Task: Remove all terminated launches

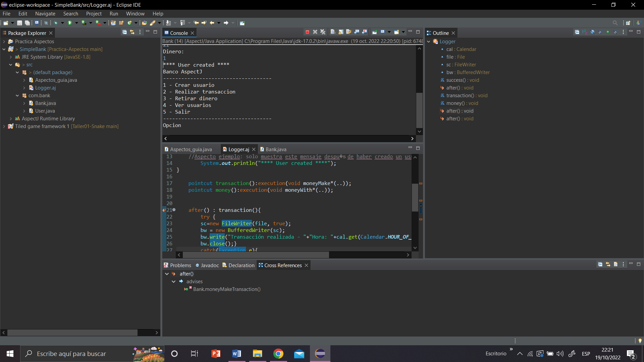Action: click(x=323, y=32)
